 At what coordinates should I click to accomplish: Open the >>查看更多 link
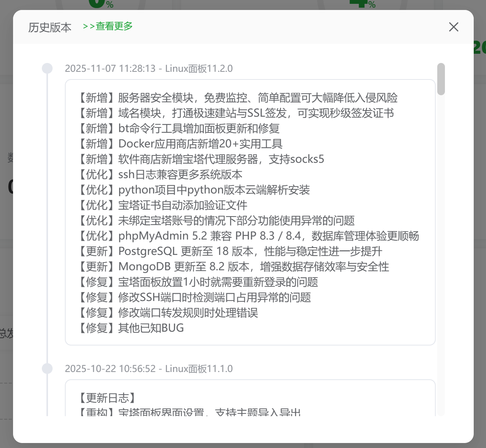[x=108, y=26]
